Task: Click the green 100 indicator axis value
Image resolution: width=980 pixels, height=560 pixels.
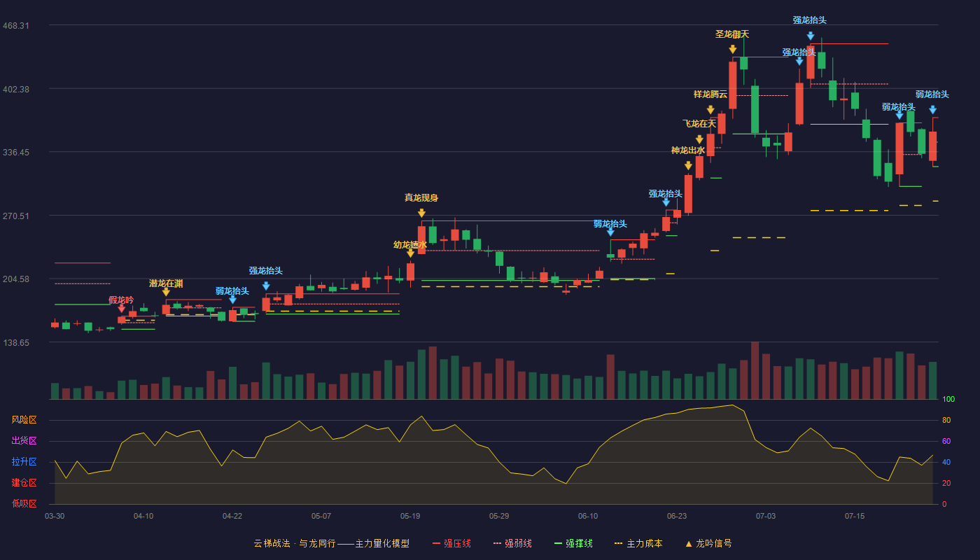Action: point(948,400)
